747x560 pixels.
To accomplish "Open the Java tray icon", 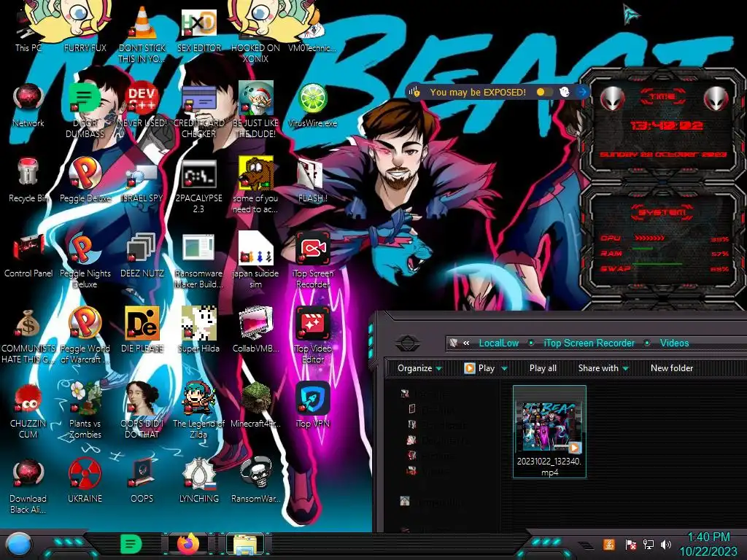I will 609,544.
